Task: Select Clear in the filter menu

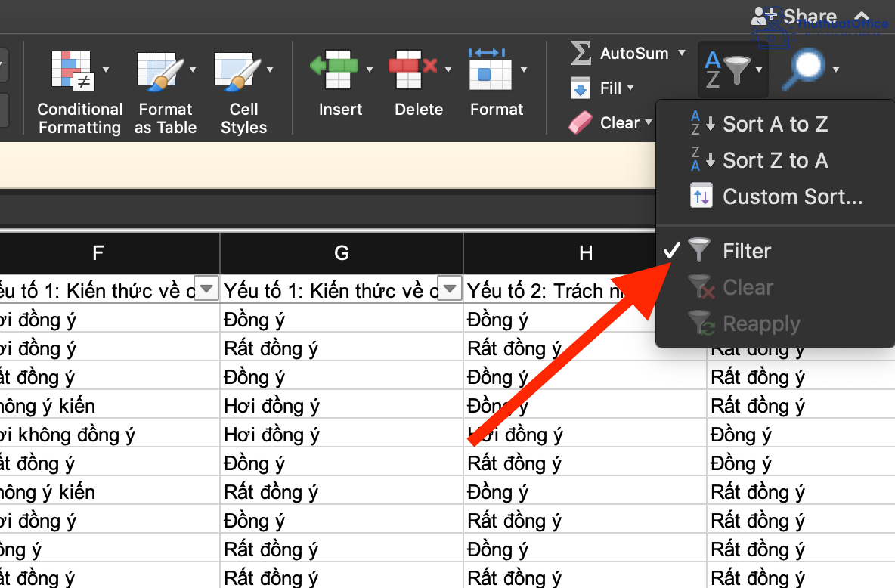Action: tap(748, 287)
